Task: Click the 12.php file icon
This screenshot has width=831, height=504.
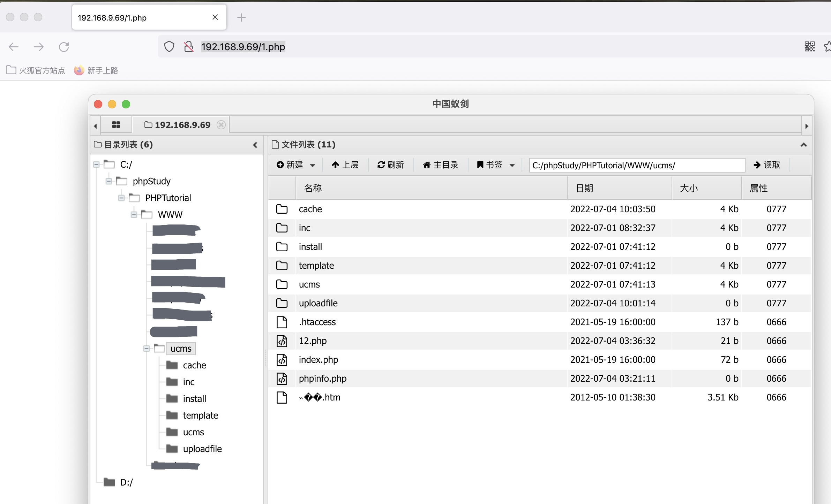Action: coord(282,341)
